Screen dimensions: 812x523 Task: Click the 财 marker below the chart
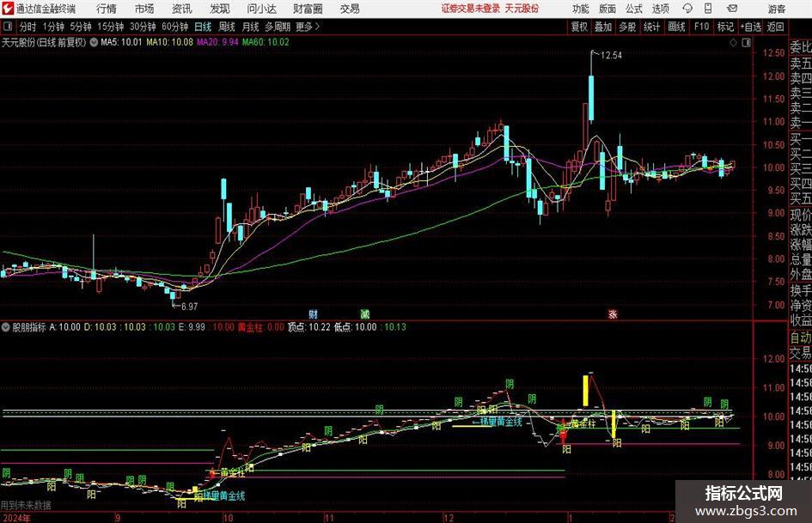tap(313, 313)
